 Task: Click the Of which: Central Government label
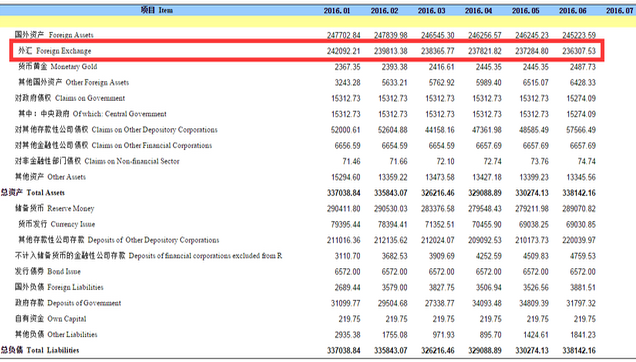click(92, 114)
